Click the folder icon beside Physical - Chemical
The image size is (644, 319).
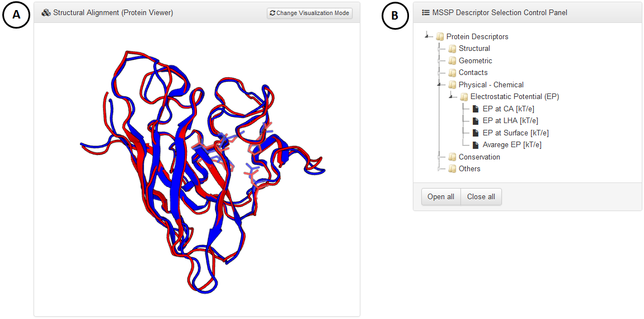pos(452,85)
